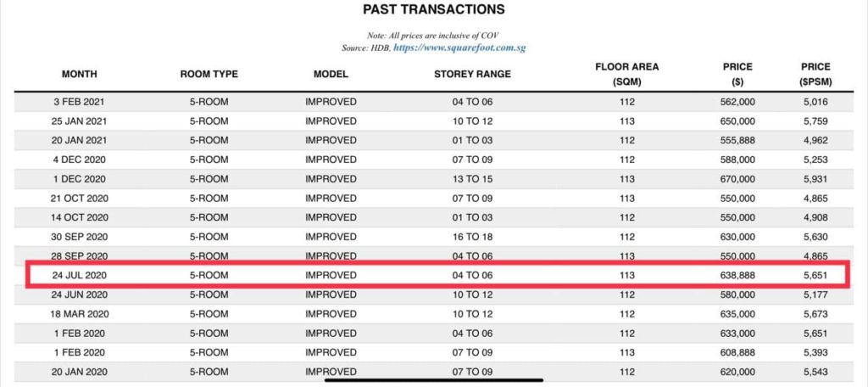
Task: Select the MODEL column header
Action: 331,75
